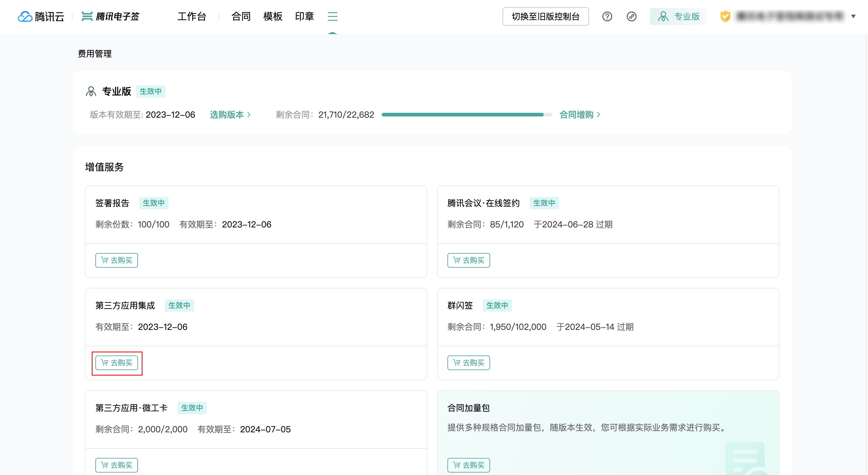
Task: Click 于2024-06-28 过期 expiry text
Action: click(573, 224)
